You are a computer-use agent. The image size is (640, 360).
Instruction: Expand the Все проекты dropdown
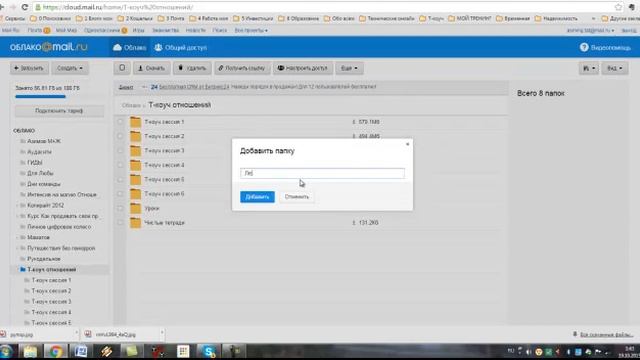(251, 30)
